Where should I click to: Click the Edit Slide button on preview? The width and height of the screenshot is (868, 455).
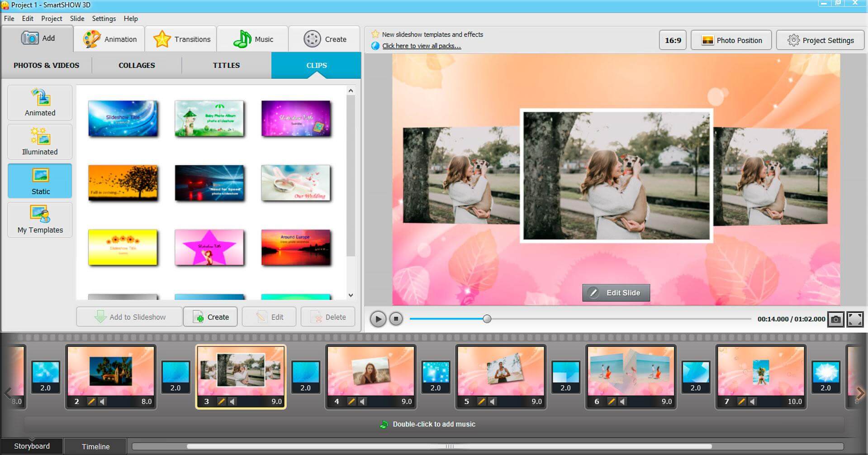click(x=616, y=293)
